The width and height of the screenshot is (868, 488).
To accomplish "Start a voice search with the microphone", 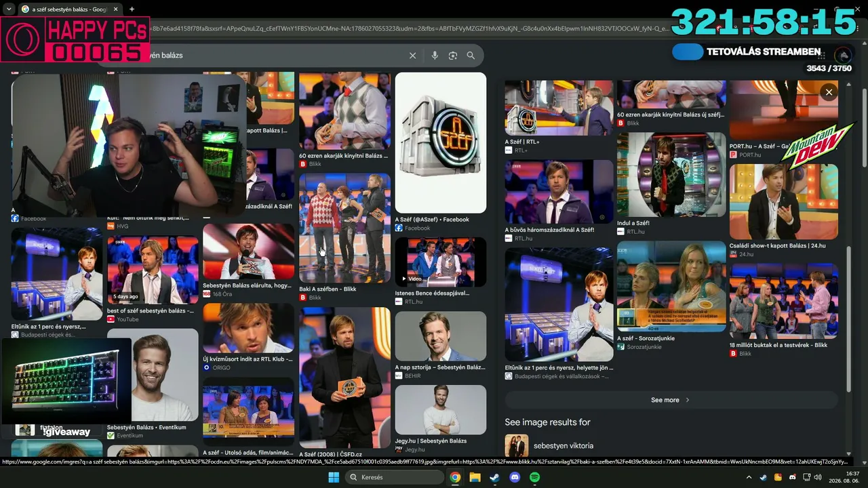I will click(435, 56).
